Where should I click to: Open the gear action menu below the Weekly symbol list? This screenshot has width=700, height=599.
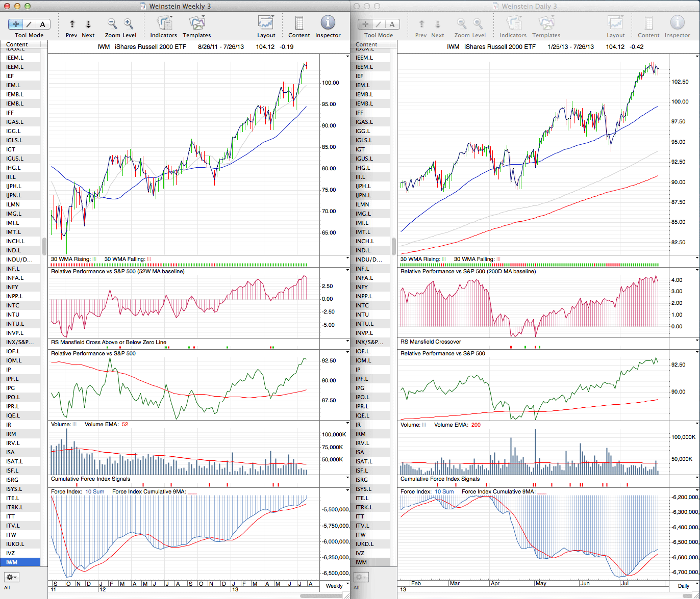12,577
